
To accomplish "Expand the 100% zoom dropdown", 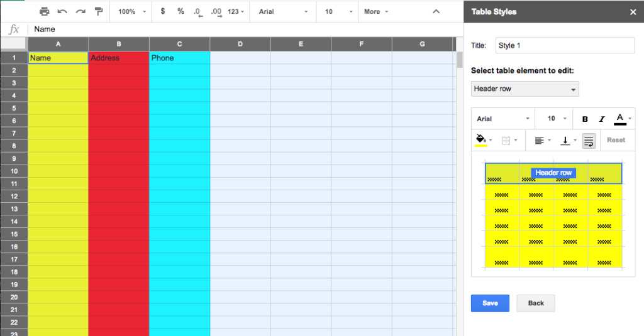I will [x=132, y=11].
